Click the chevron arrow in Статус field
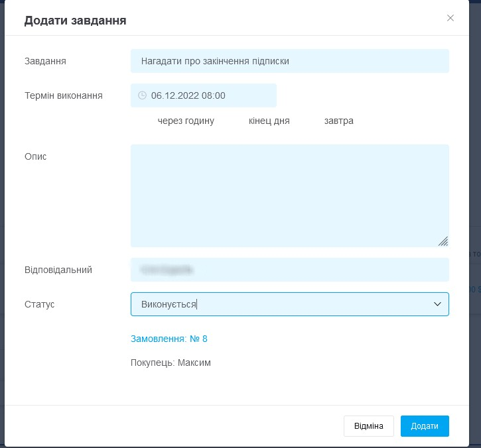The image size is (481, 448). click(437, 304)
